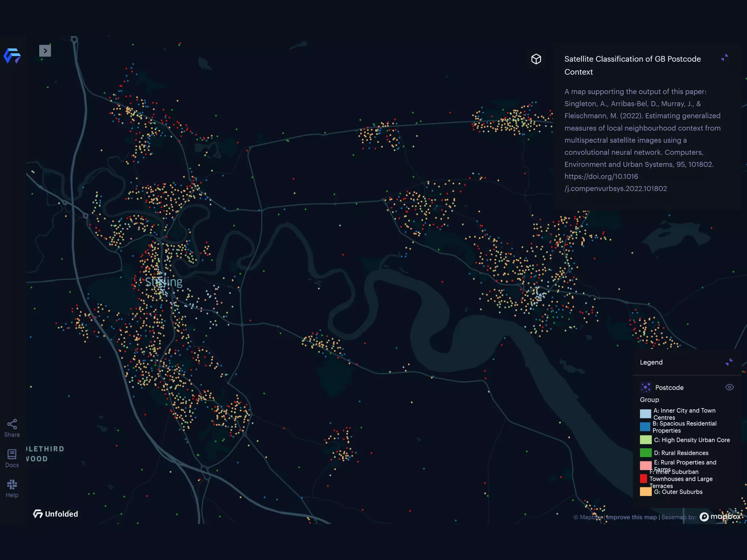Expand the side panel with arrow button
The image size is (747, 560).
[45, 51]
